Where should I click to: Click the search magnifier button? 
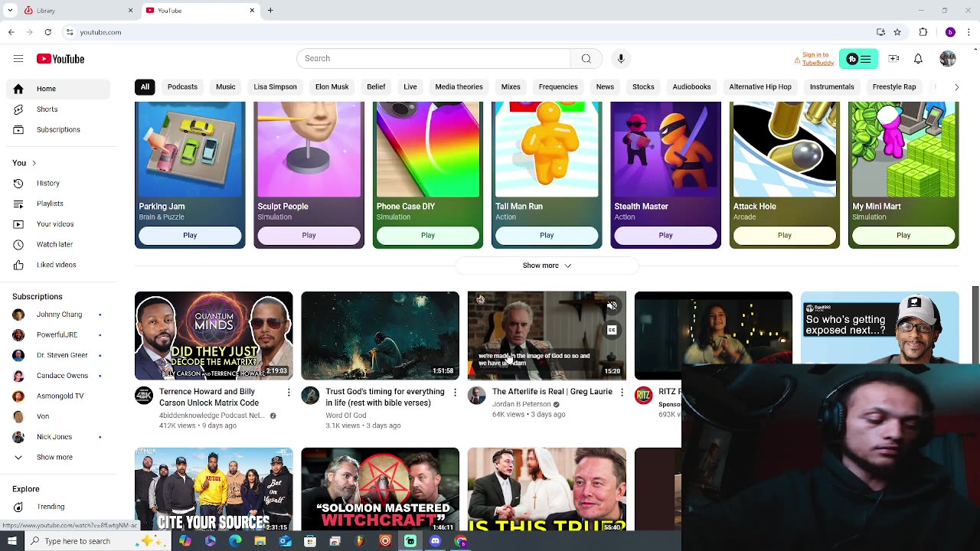click(586, 59)
